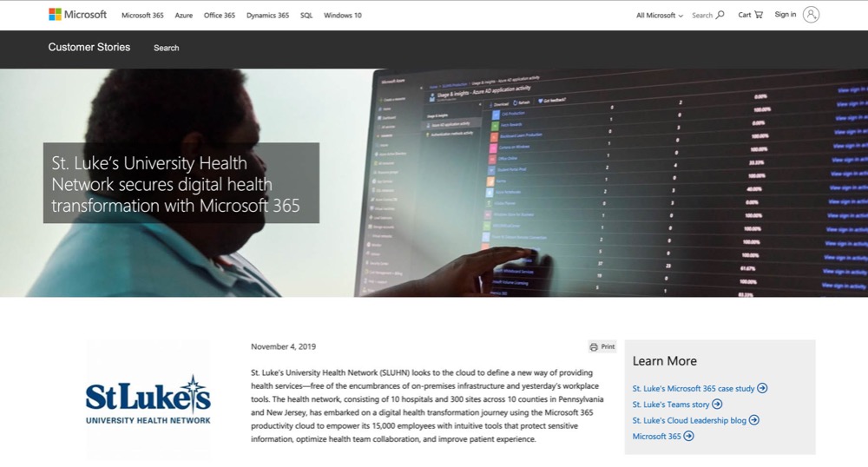Open the Microsoft 365 nav link
Viewport: 868px width, 467px height.
[x=142, y=16]
